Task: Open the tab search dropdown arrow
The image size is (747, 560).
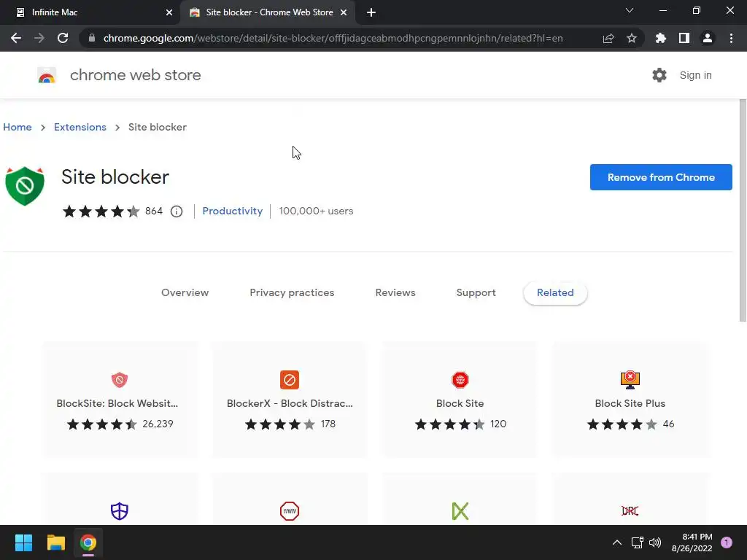Action: (630, 10)
